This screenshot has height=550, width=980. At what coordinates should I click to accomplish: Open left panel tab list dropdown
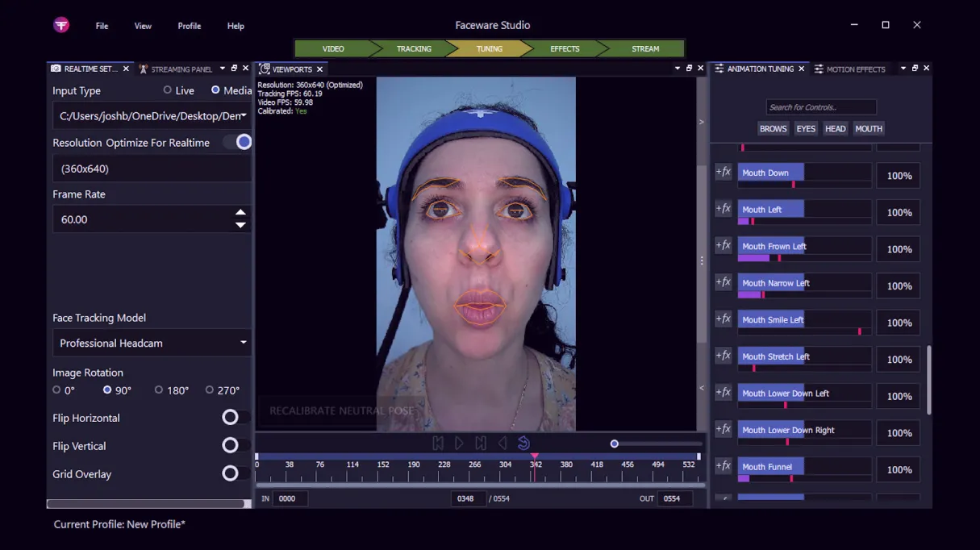click(223, 69)
